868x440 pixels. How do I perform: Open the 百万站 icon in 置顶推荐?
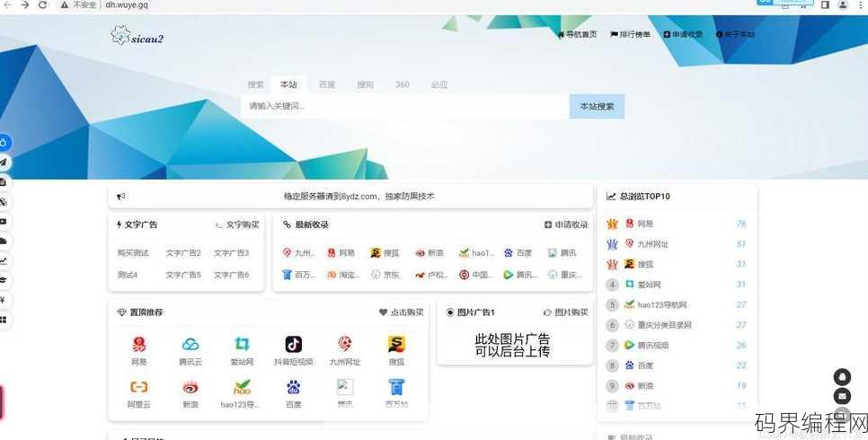(x=396, y=387)
